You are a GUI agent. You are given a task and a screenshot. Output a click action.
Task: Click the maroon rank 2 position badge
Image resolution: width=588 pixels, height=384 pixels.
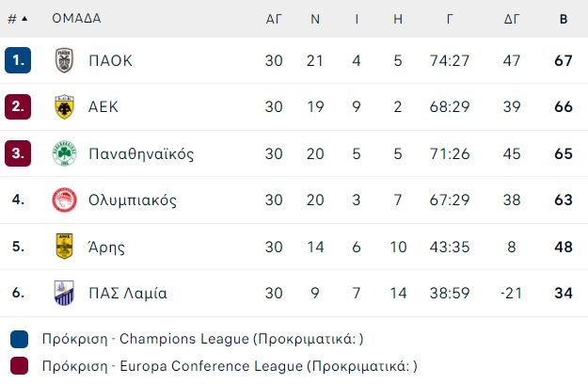[x=18, y=107]
